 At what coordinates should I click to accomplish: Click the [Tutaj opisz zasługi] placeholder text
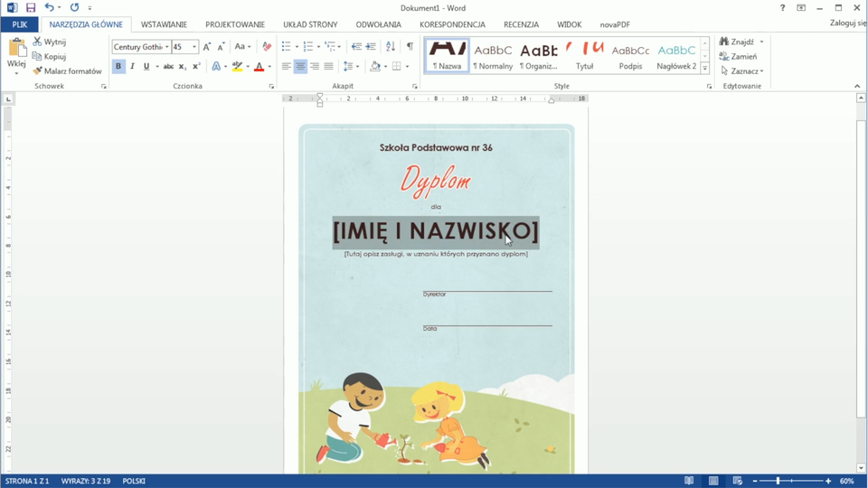436,254
